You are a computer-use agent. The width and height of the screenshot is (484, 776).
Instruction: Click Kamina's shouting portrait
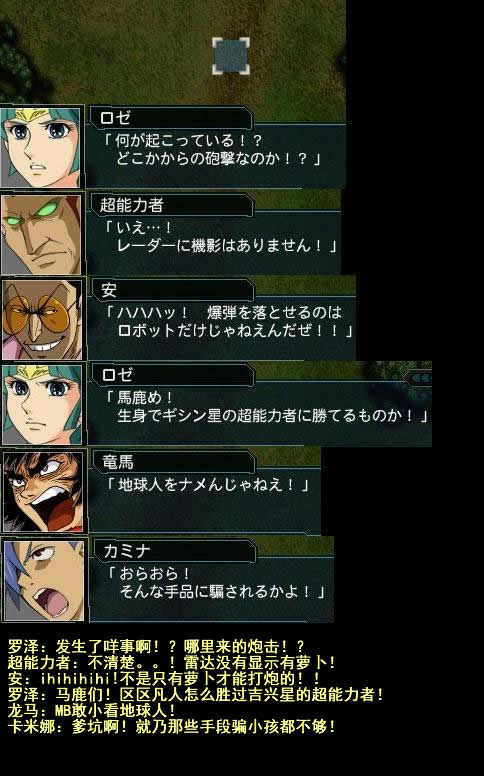coord(45,580)
